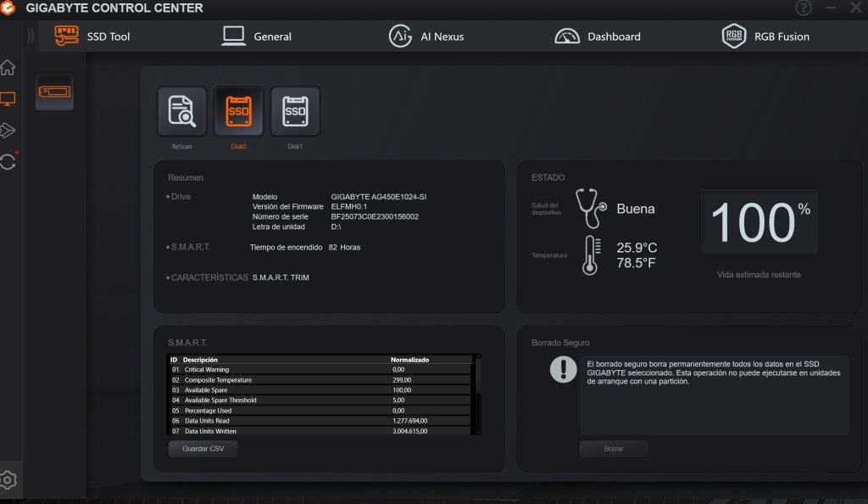
Task: Click the Normalizado column header
Action: point(409,360)
